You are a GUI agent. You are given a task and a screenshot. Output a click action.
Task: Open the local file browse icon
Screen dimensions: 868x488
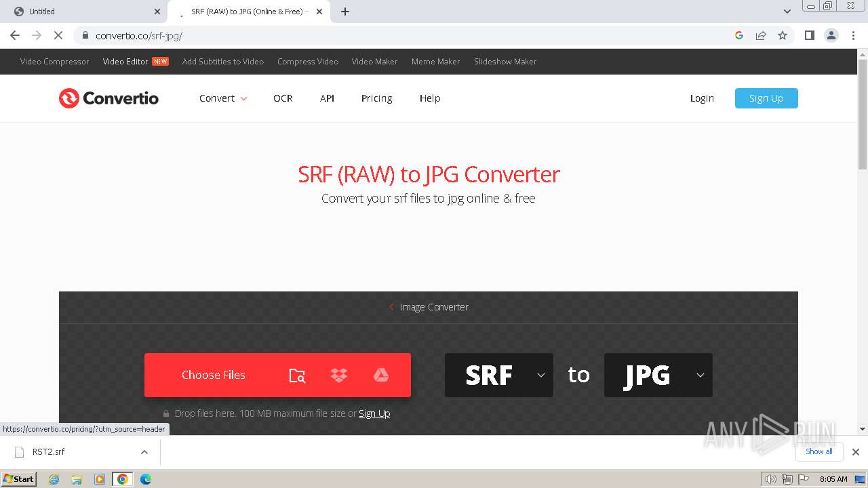tap(297, 375)
